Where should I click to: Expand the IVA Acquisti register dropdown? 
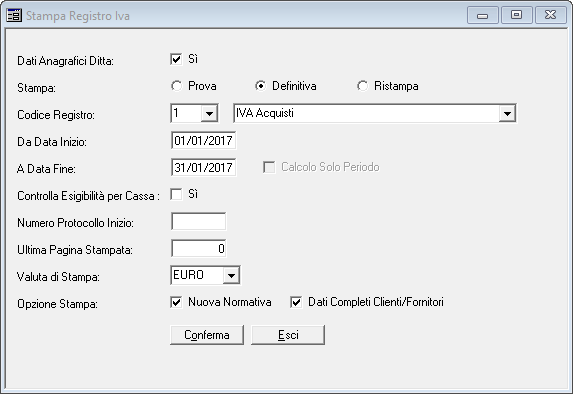pyautogui.click(x=507, y=113)
